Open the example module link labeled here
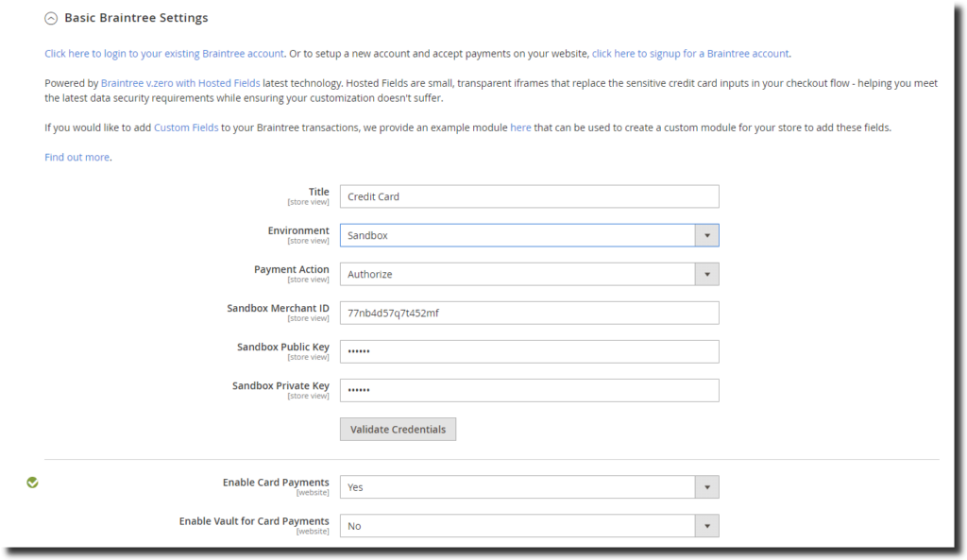Screen dimensions: 967x560 [520, 127]
